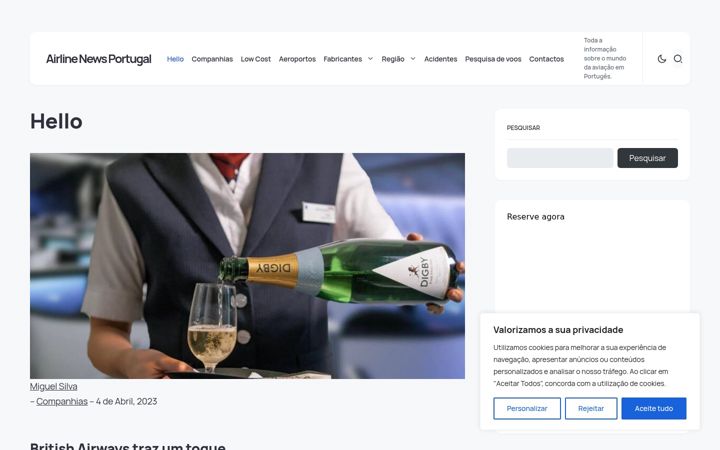Click the site tagline about aviação em Portugês
Image resolution: width=720 pixels, height=450 pixels.
coord(605,58)
